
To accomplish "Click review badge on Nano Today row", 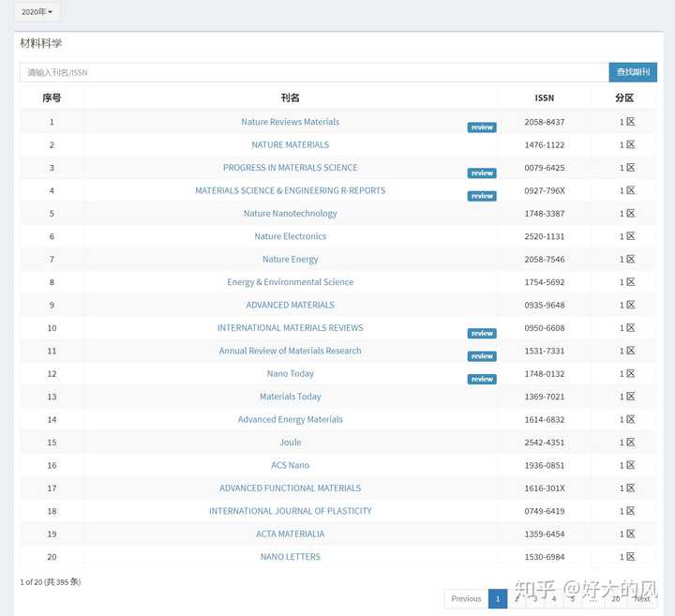I will [482, 379].
